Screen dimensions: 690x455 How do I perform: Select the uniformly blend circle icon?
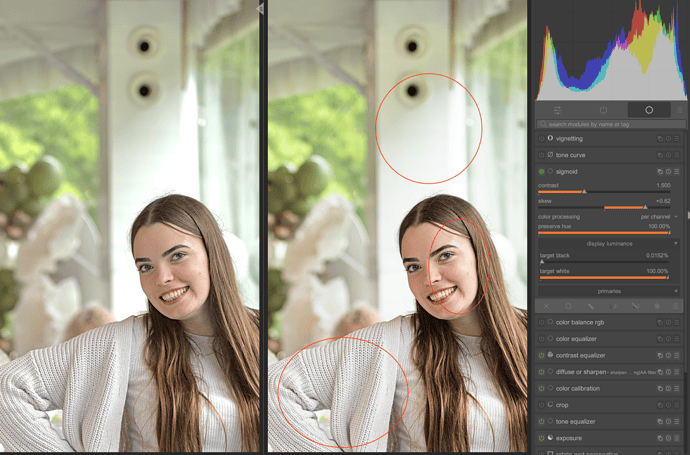click(x=568, y=306)
